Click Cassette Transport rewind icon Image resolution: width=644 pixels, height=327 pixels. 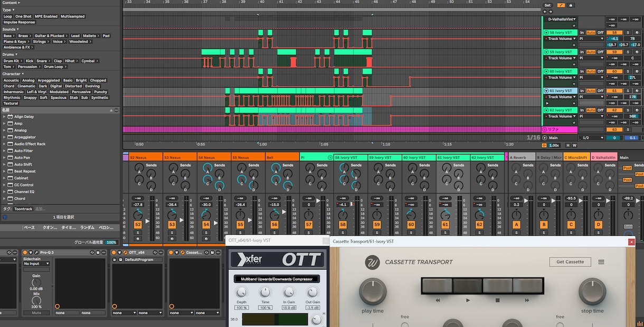click(438, 300)
